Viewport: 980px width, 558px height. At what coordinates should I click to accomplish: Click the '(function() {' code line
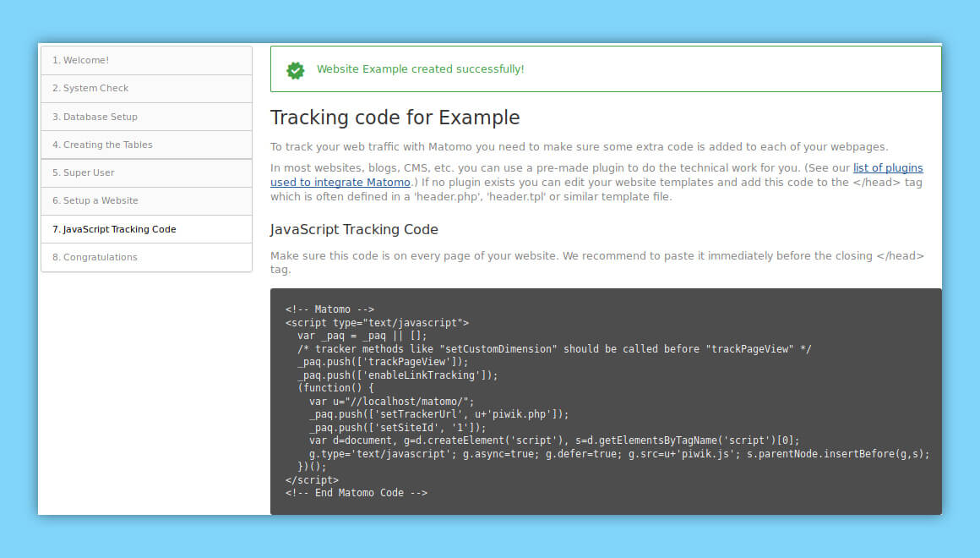335,388
